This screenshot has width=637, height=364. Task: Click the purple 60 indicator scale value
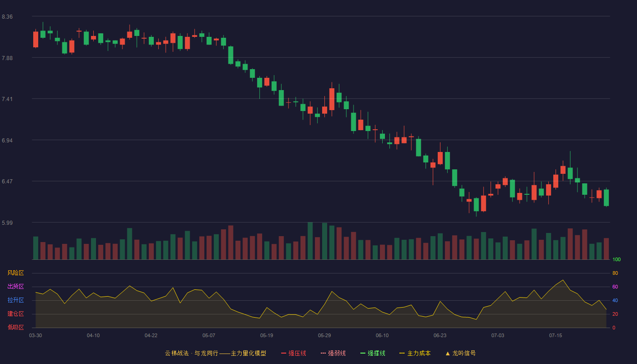point(615,287)
